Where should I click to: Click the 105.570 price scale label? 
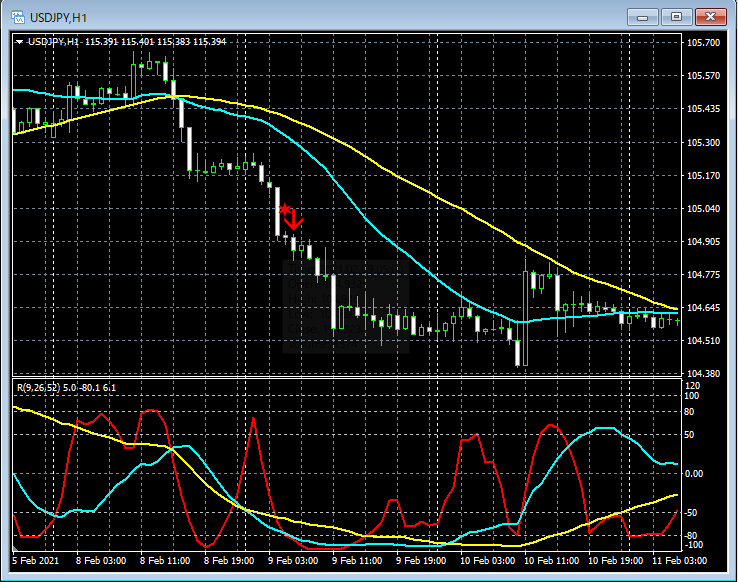(703, 76)
